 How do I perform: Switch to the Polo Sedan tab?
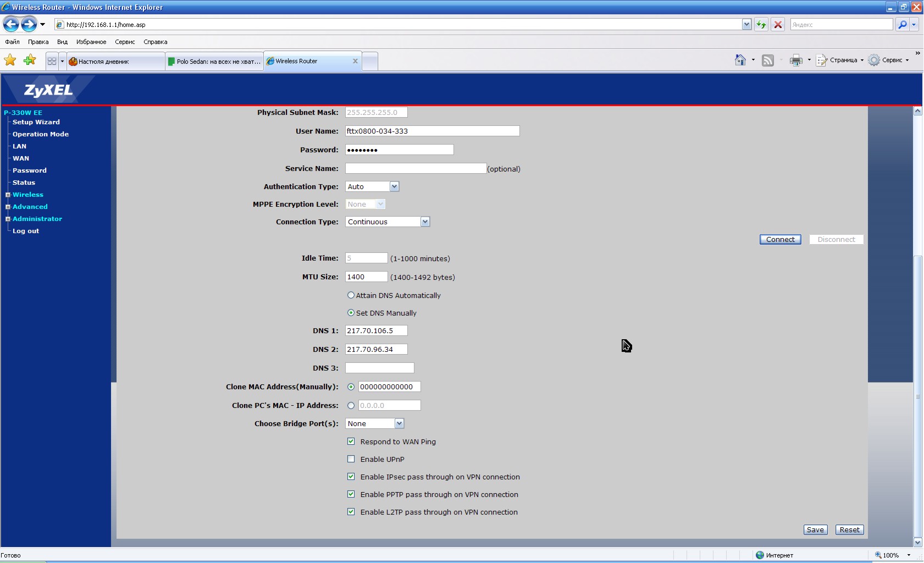[x=214, y=62]
